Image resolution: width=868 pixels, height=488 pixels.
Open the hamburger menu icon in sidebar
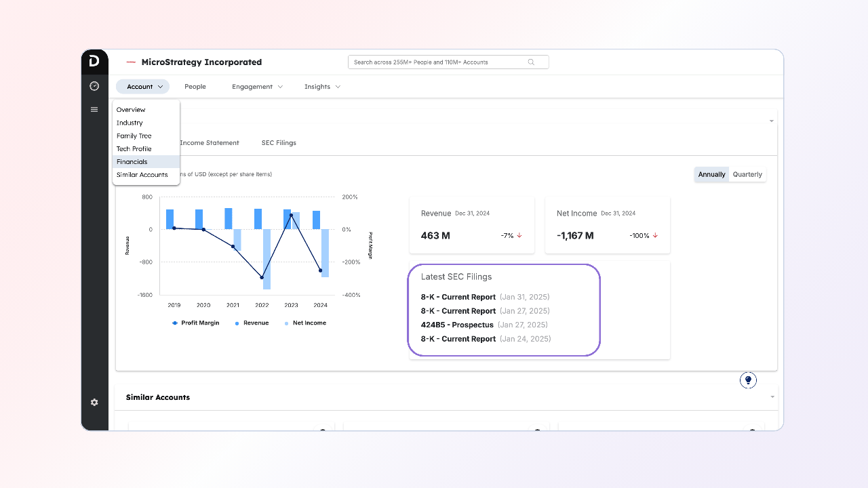94,109
